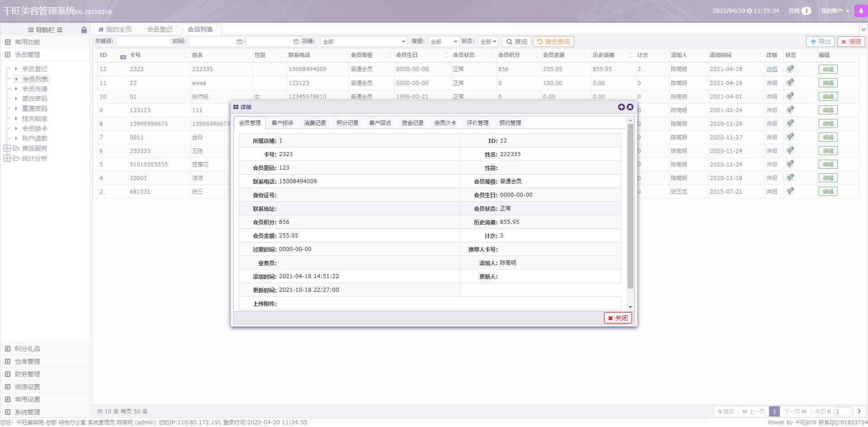Viewport: 868px width, 427px height.
Task: Toggle status checkmark for member ID 12
Action: point(790,69)
